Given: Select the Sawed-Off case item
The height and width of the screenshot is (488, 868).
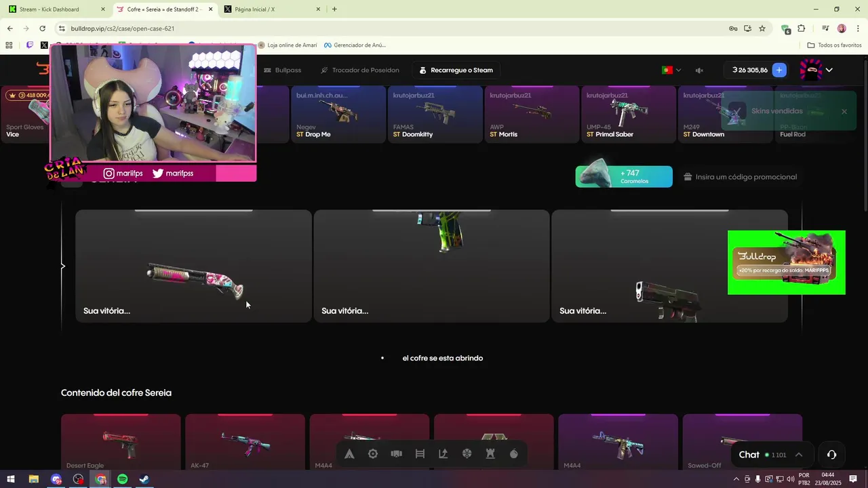Looking at the screenshot, I should tap(742, 441).
